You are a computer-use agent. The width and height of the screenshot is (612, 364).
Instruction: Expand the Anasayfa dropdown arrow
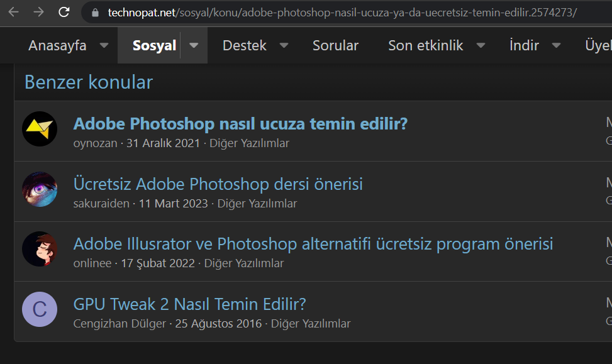point(104,45)
